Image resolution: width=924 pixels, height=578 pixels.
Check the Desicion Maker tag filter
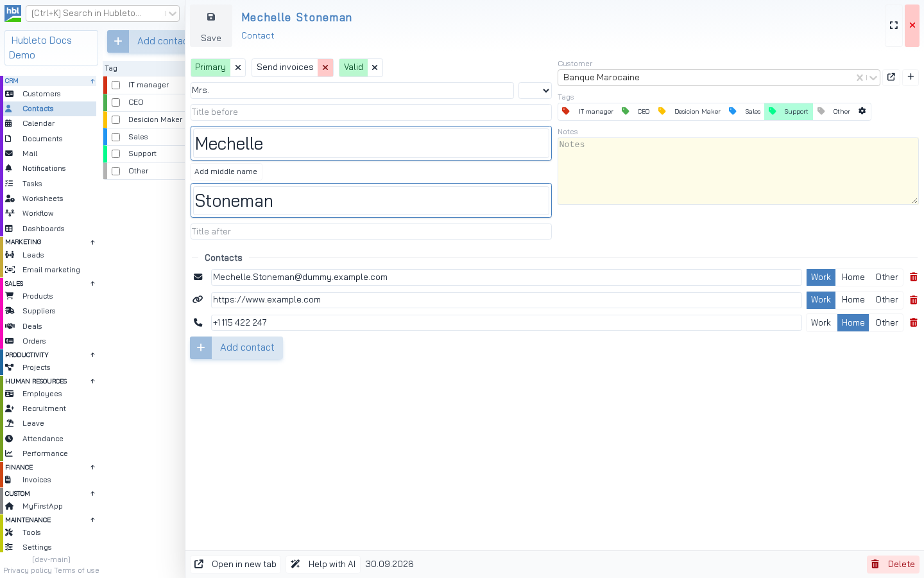pyautogui.click(x=116, y=119)
